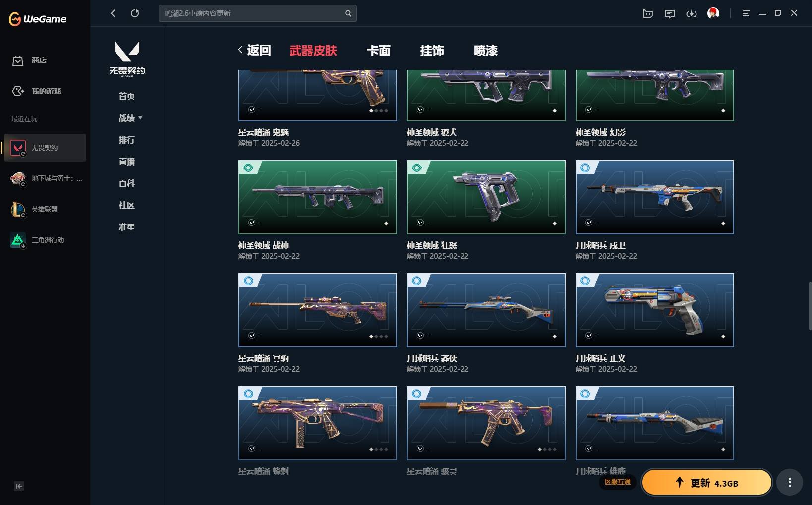Open the three-dot more options button
Screen dimensions: 812x505
[x=790, y=482]
